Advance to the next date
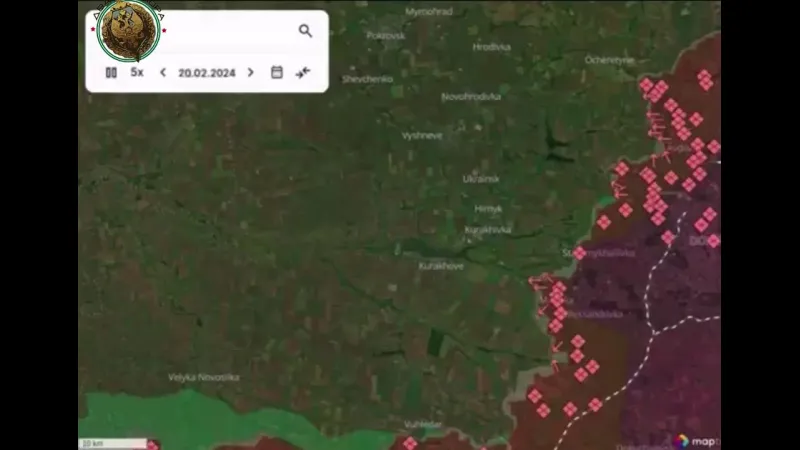This screenshot has height=450, width=800. 250,72
